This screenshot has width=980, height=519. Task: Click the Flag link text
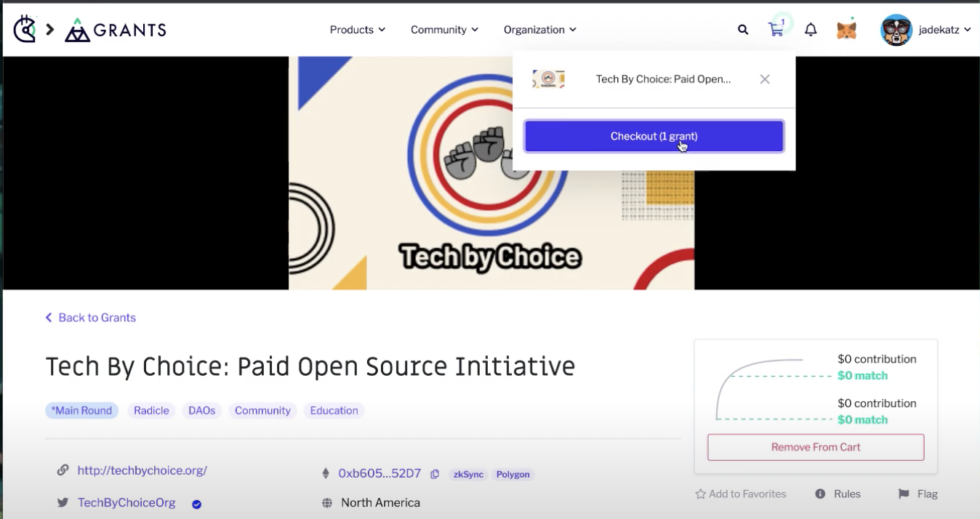pos(928,494)
